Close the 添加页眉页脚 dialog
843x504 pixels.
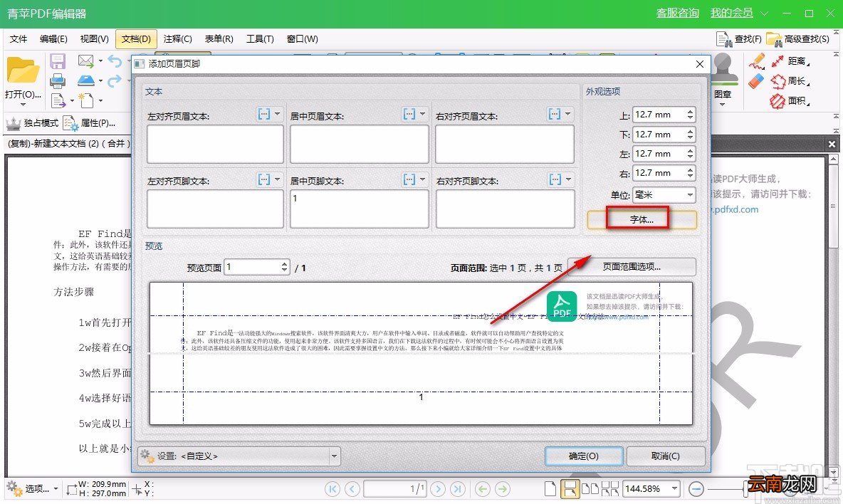pos(699,64)
